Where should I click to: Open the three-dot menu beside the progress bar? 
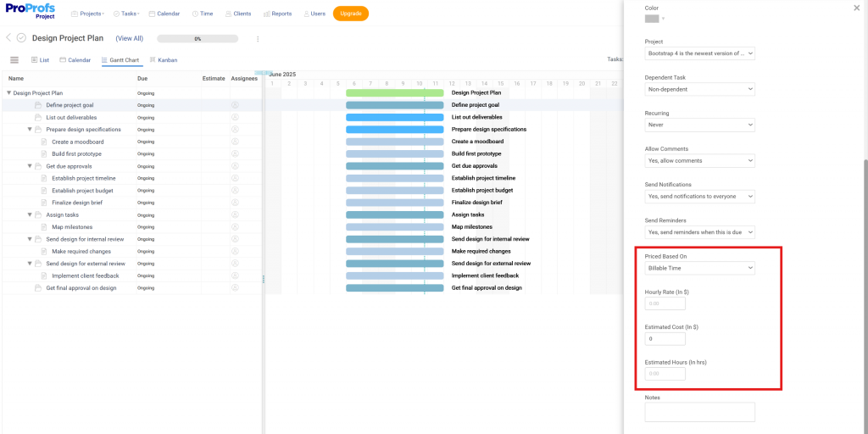258,39
